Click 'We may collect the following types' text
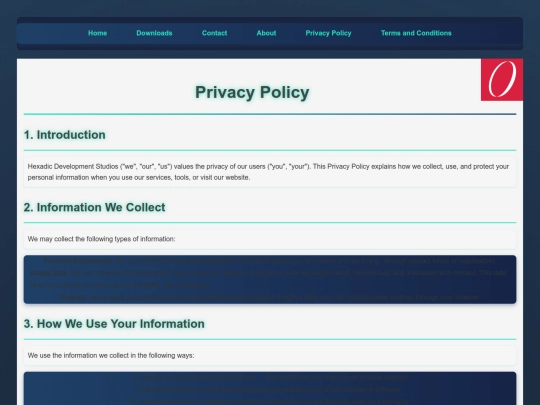 pos(101,239)
